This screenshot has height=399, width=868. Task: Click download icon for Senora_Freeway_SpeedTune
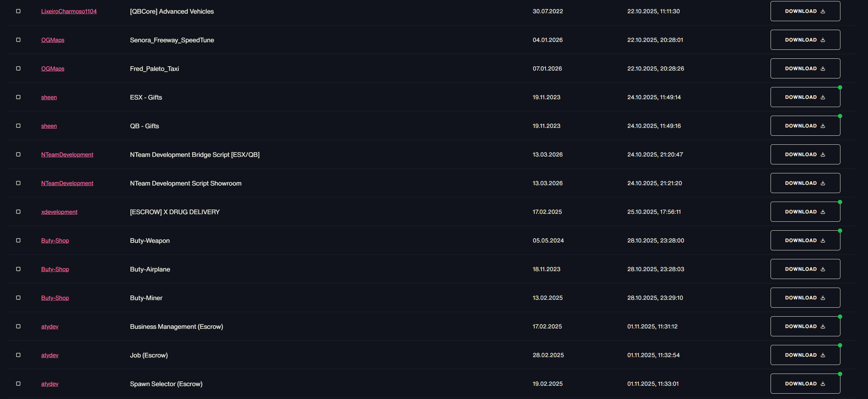point(823,40)
